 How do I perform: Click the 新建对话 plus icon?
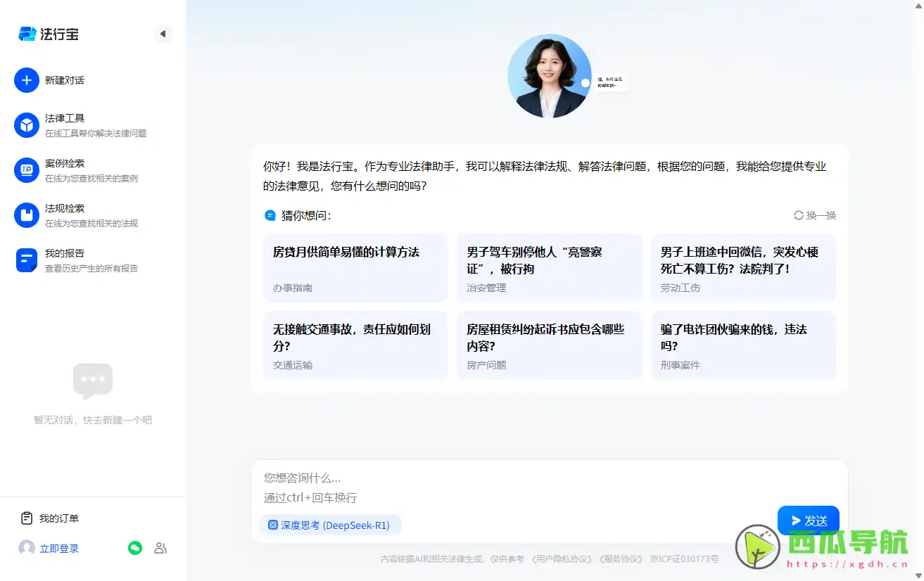27,80
